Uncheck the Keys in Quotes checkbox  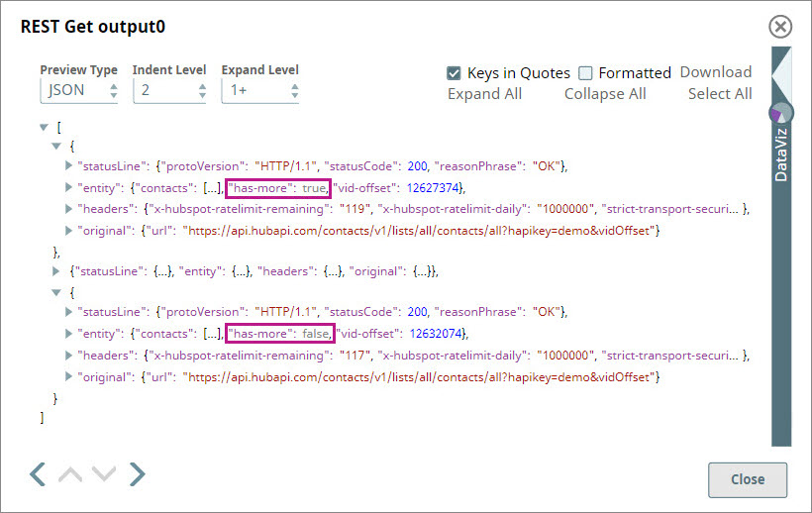point(455,72)
